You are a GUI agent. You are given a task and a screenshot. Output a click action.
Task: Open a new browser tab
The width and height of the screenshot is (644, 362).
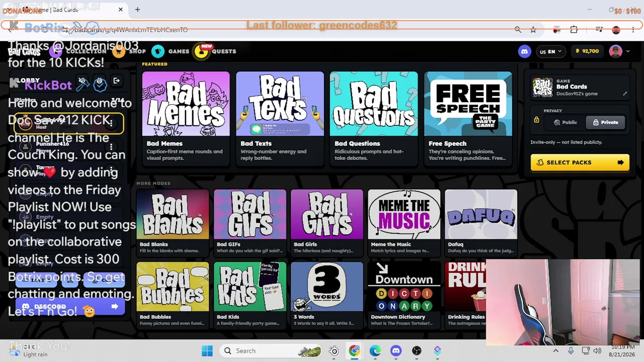[x=137, y=9]
